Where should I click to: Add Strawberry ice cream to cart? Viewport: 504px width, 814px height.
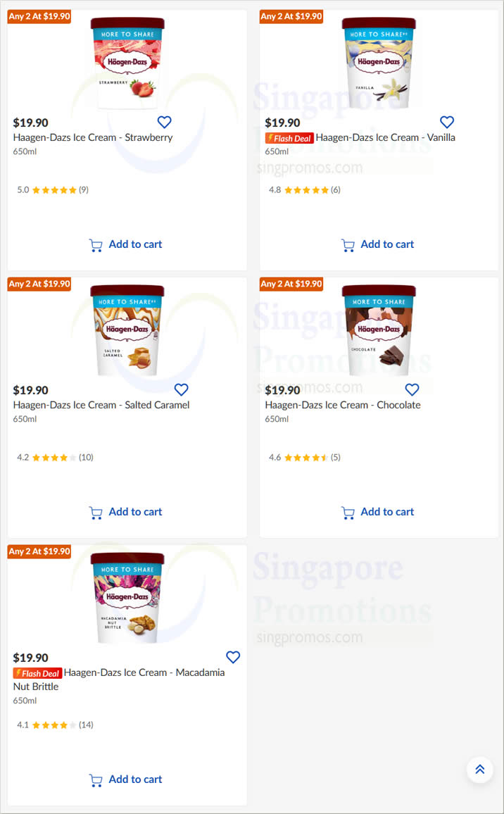(x=126, y=244)
